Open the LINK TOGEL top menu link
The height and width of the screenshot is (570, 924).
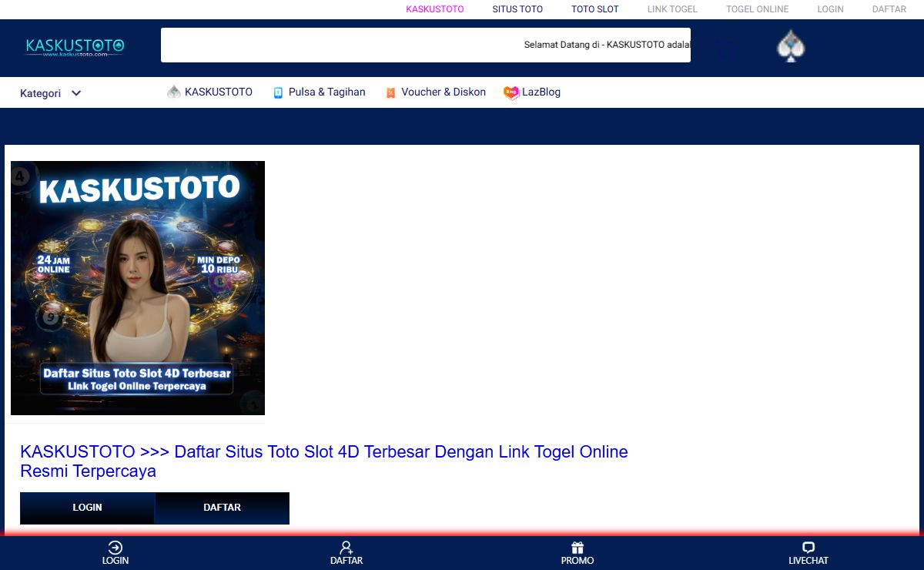click(672, 9)
